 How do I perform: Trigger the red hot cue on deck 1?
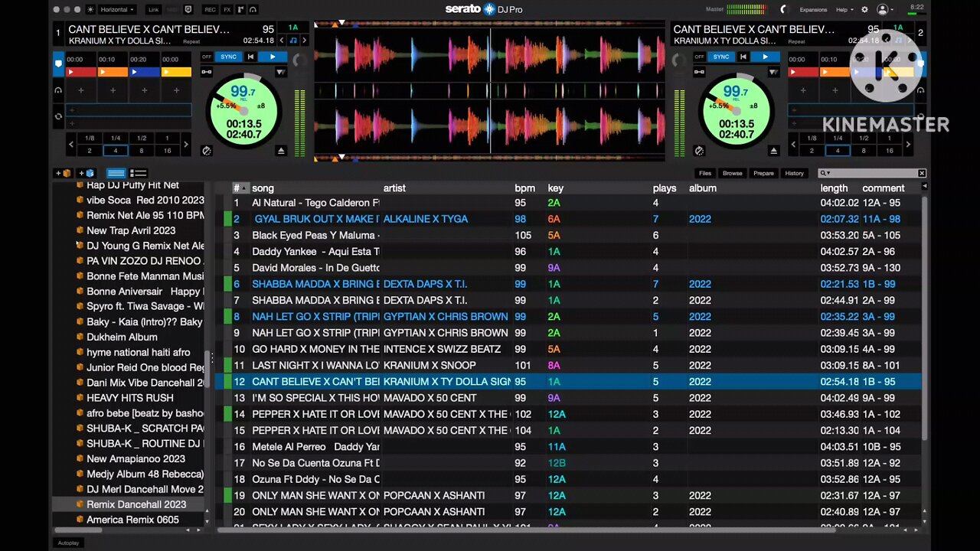[x=81, y=72]
